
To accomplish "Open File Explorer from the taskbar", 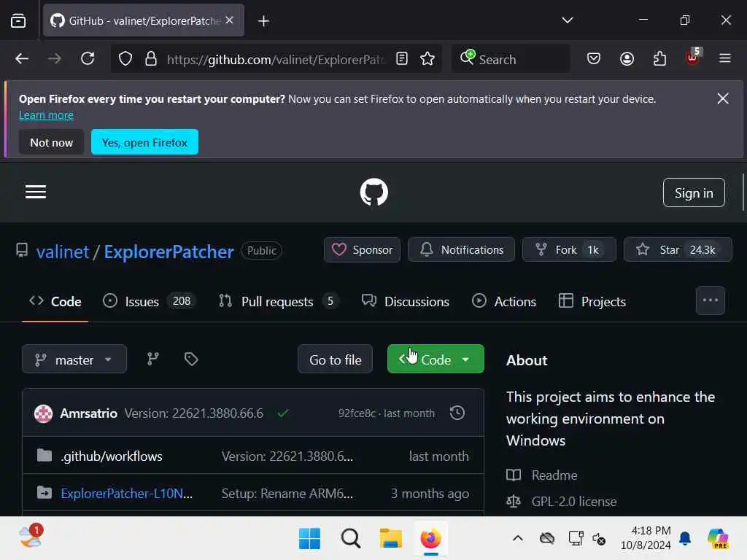I will (x=391, y=539).
